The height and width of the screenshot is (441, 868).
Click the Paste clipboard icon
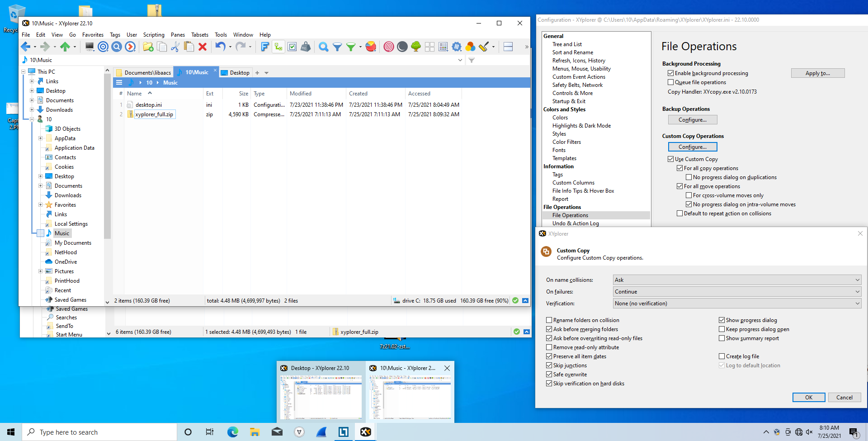point(189,47)
